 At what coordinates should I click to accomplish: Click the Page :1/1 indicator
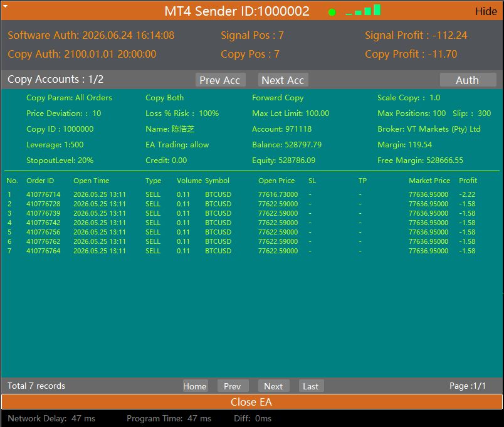tap(468, 386)
